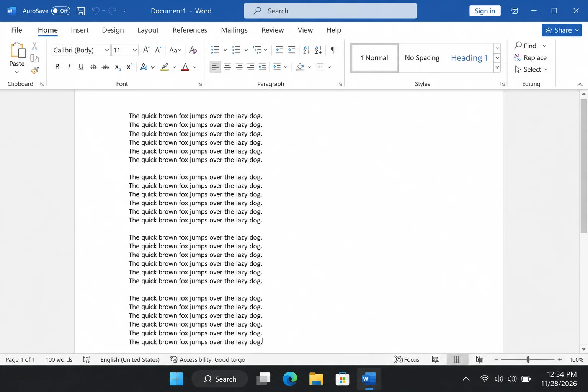Click the Save icon in title bar
588x392 pixels.
tap(81, 11)
